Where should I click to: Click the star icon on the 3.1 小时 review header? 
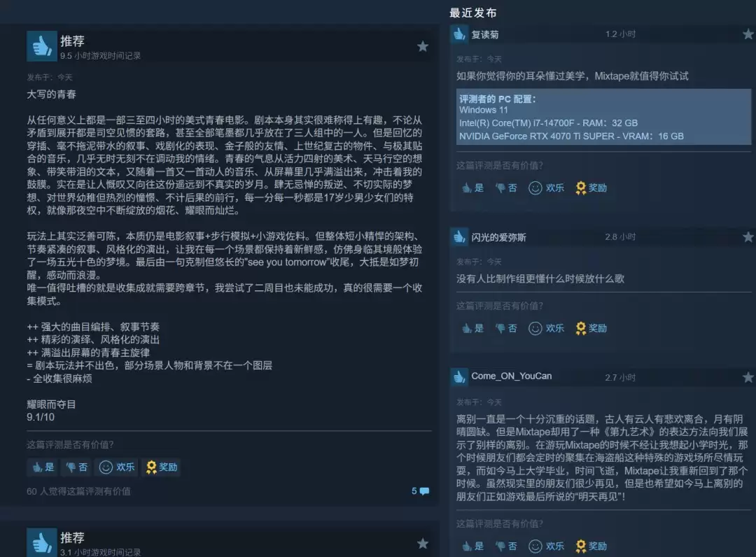tap(422, 544)
